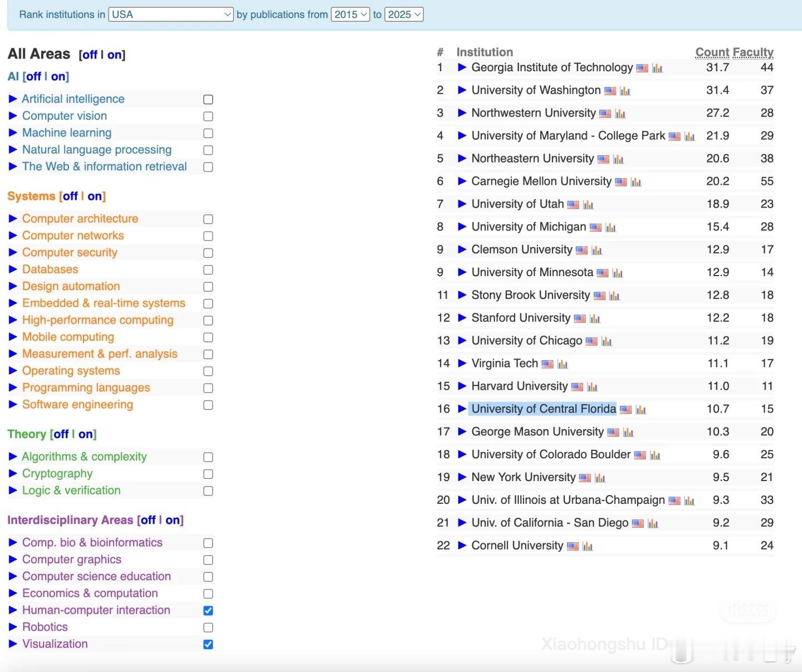View chart icon for Carnegie Mellon University
Screen dimensions: 802x672
pyautogui.click(x=636, y=183)
